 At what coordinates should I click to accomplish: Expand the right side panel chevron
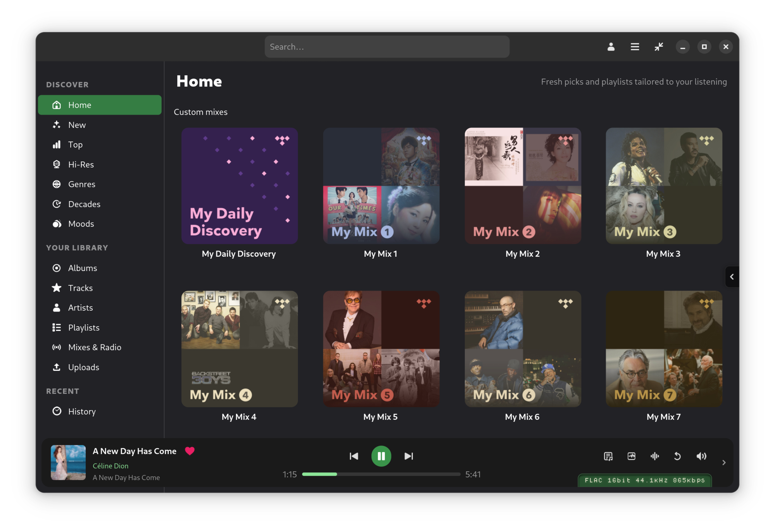pos(732,277)
